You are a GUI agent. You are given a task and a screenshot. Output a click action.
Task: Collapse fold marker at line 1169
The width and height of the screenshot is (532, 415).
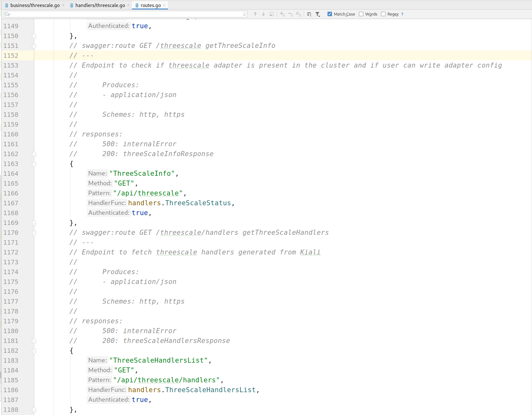click(34, 223)
